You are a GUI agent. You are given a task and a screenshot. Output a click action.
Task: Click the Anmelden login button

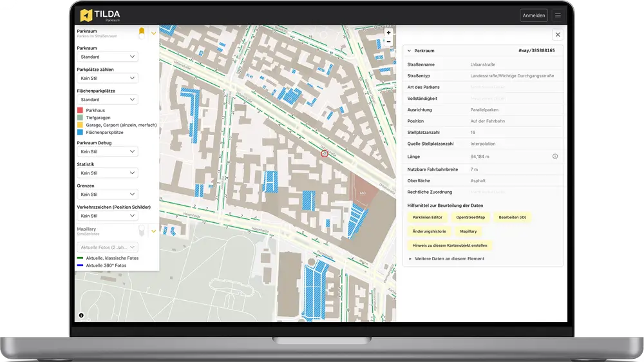pyautogui.click(x=533, y=15)
